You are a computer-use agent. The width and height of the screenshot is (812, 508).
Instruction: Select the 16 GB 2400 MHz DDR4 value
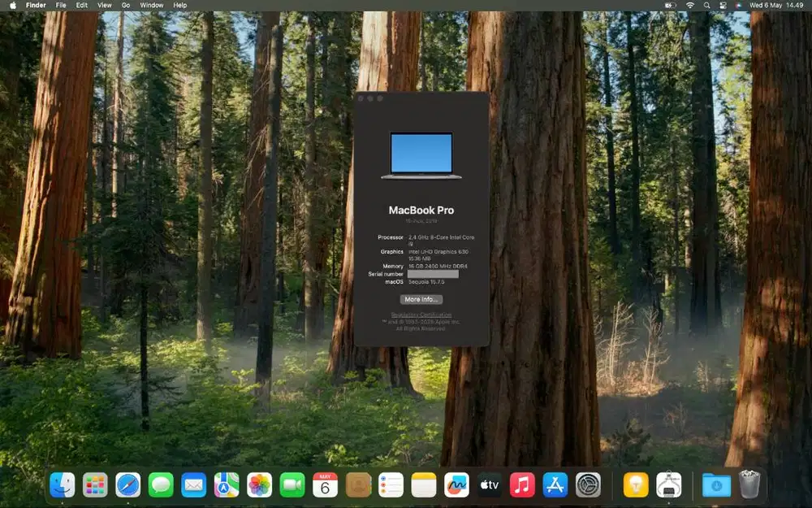(438, 266)
